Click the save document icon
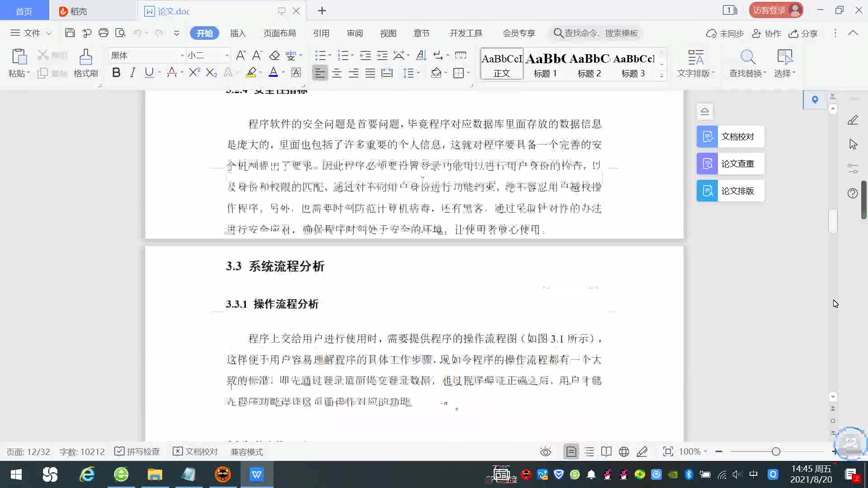Viewport: 868px width, 488px height. coord(70,33)
